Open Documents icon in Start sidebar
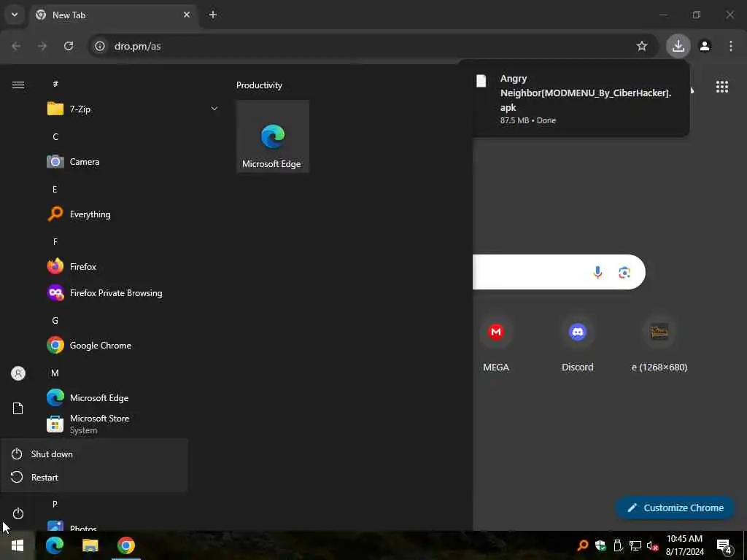This screenshot has height=560, width=747. [x=18, y=408]
